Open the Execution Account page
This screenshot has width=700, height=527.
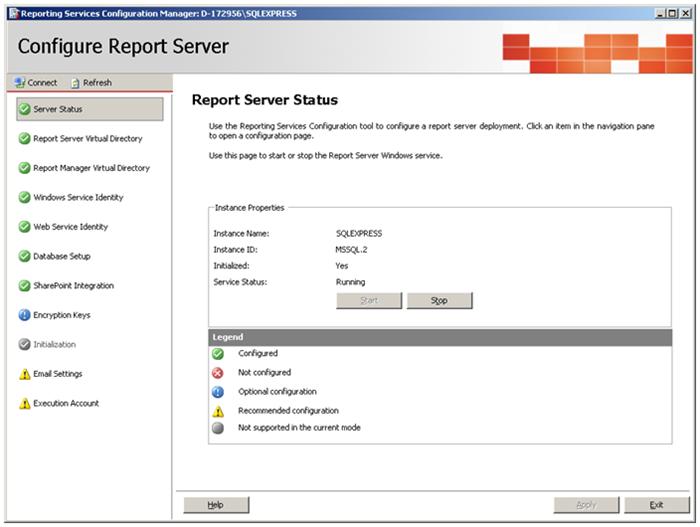pos(66,403)
